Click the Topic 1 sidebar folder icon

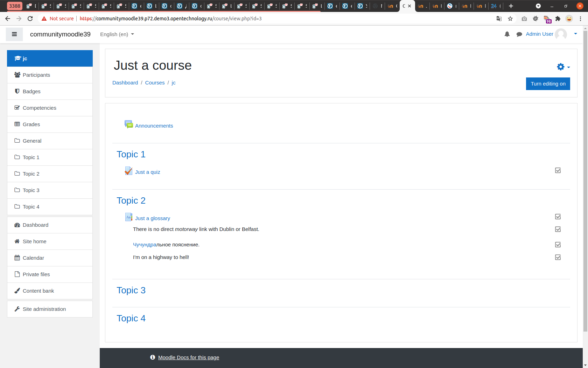click(17, 157)
